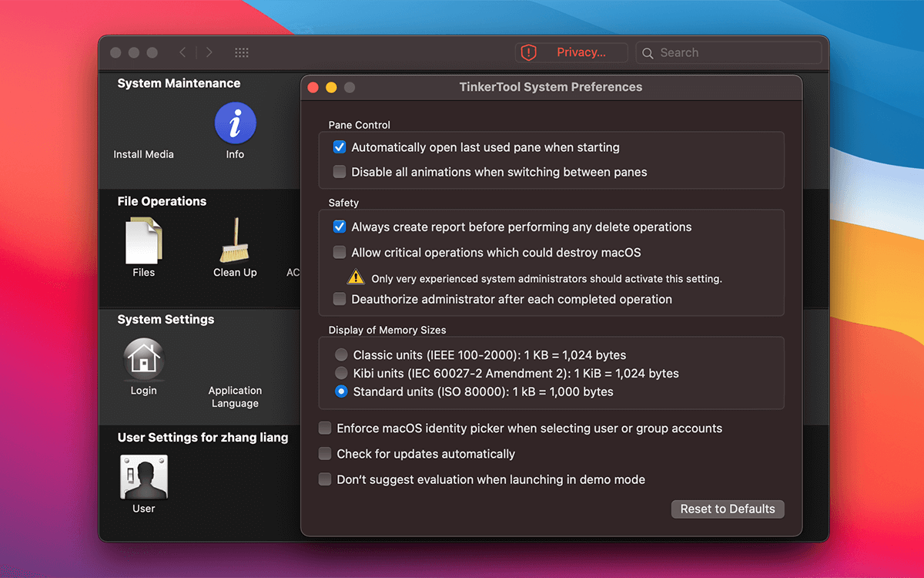Click into the Search field
The width and height of the screenshot is (924, 578).
728,52
